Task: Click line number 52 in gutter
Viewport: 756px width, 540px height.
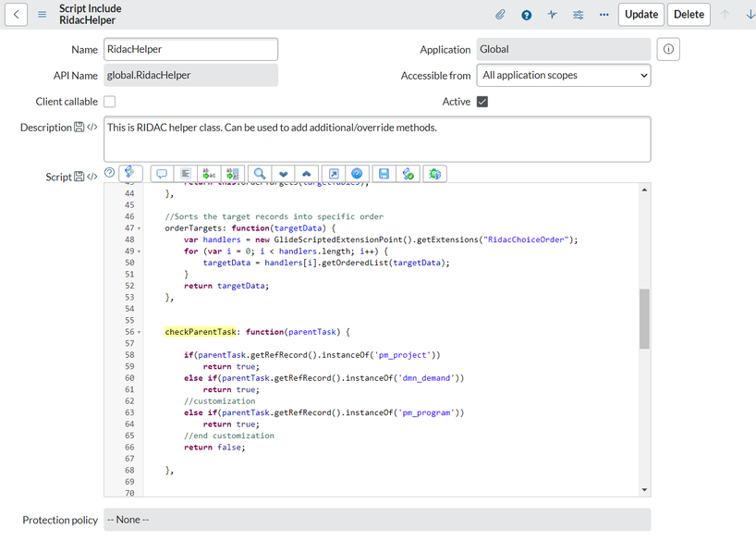Action: 129,286
